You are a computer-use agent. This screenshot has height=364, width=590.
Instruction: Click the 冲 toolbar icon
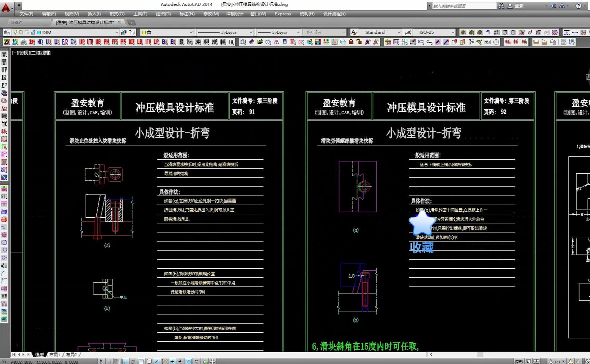[x=198, y=42]
